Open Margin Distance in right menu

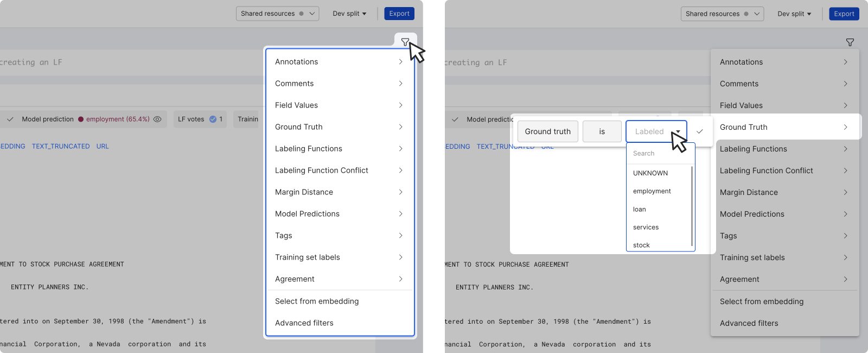(785, 192)
